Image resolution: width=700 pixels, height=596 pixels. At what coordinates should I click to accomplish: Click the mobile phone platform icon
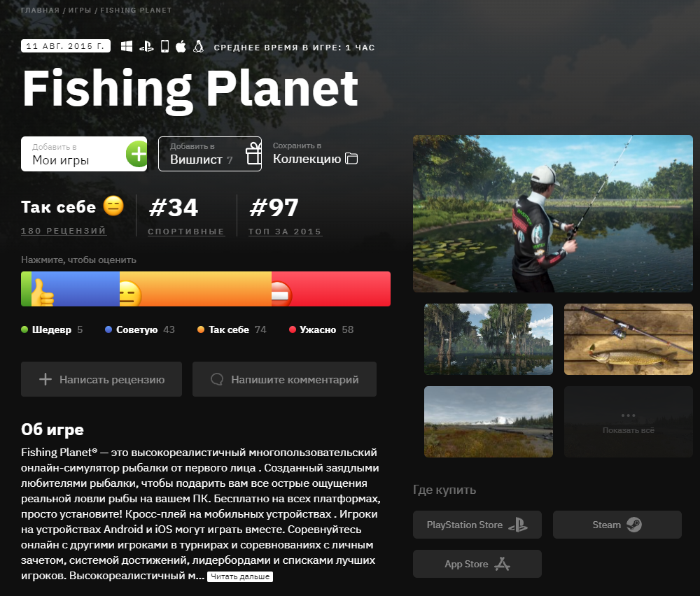(x=164, y=46)
